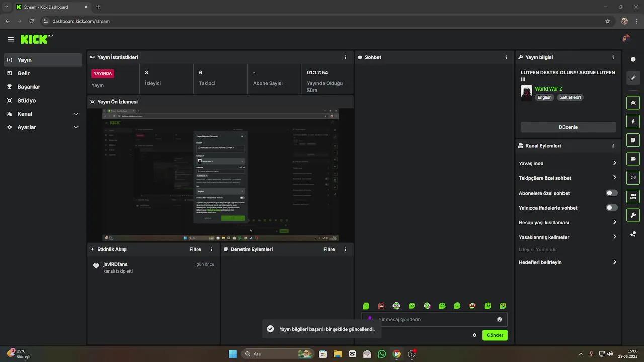The height and width of the screenshot is (362, 644).
Task: Click the YAYINDA live badge
Action: click(x=103, y=73)
